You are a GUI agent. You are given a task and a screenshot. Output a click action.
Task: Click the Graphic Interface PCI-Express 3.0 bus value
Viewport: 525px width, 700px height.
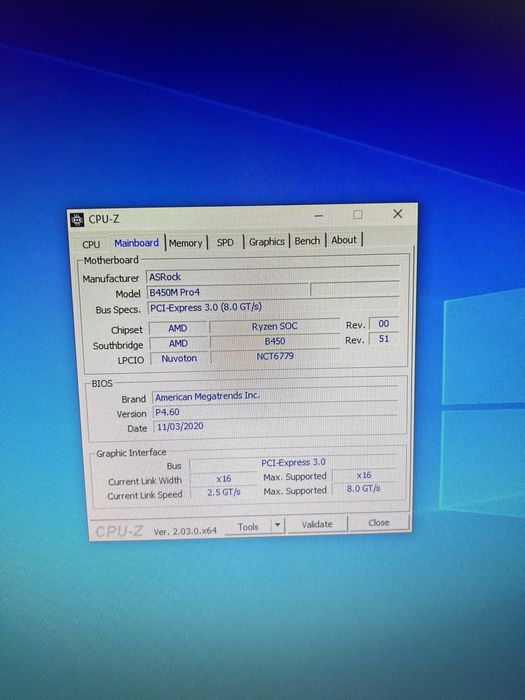(293, 463)
